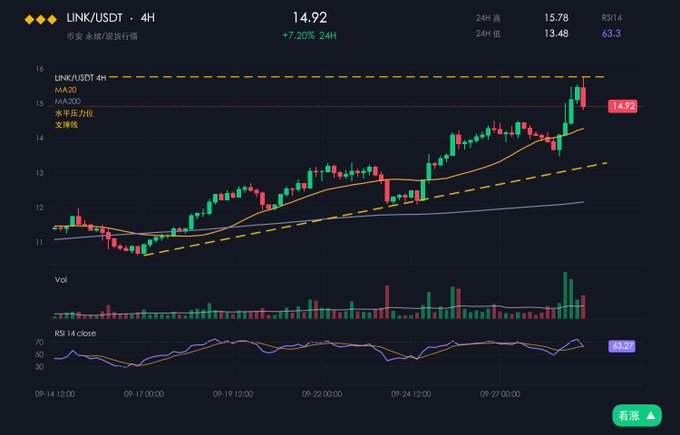Click the LINK/USDT pair title in header

[x=94, y=18]
